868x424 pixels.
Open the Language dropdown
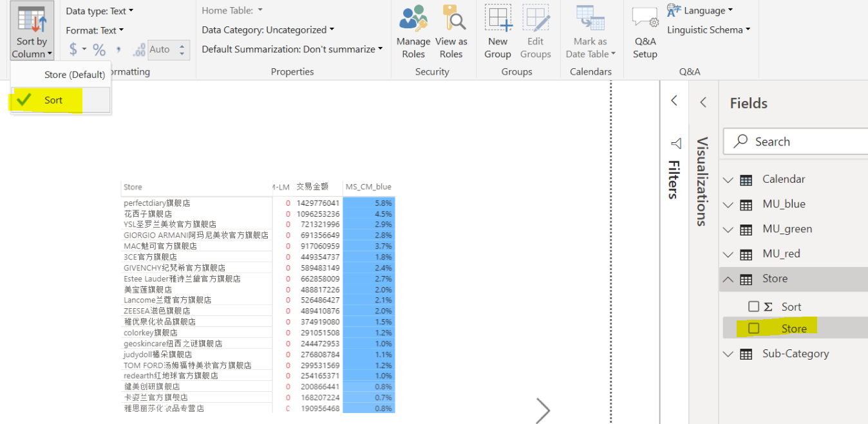point(700,10)
